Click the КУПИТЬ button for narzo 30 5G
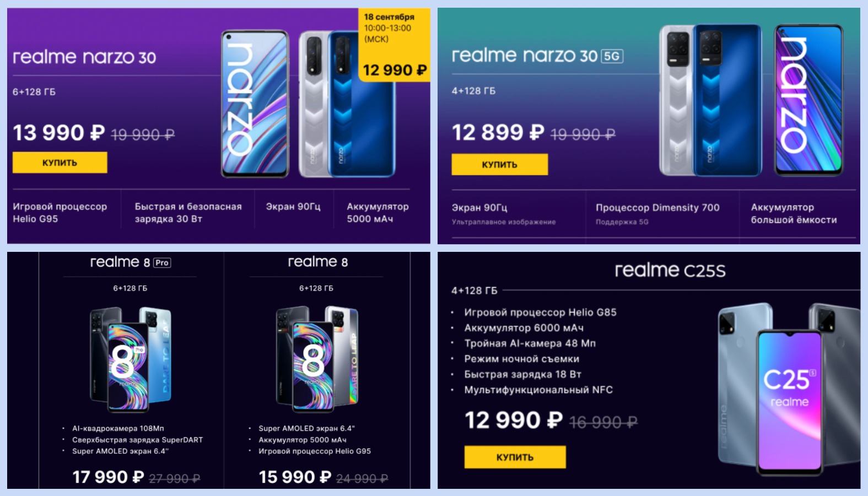Screen dimensions: 868x496 click(x=499, y=164)
